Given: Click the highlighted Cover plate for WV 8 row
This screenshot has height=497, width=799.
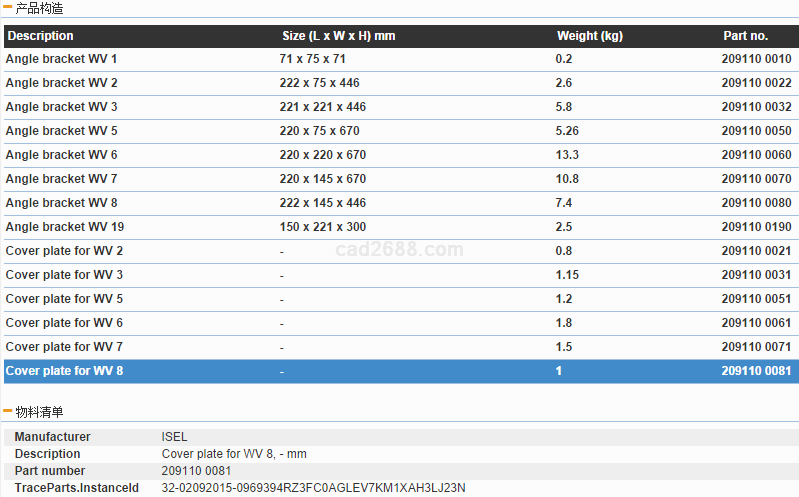Looking at the screenshot, I should 65,371.
